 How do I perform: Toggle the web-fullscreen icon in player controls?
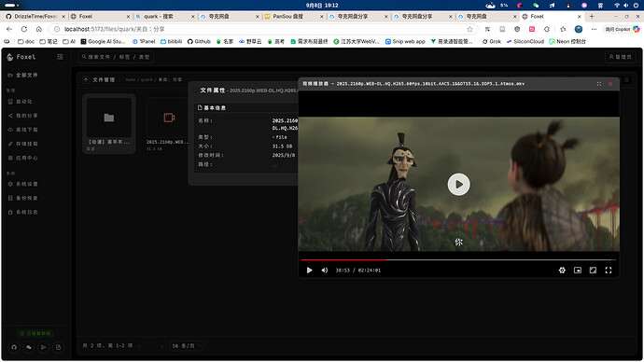(593, 270)
